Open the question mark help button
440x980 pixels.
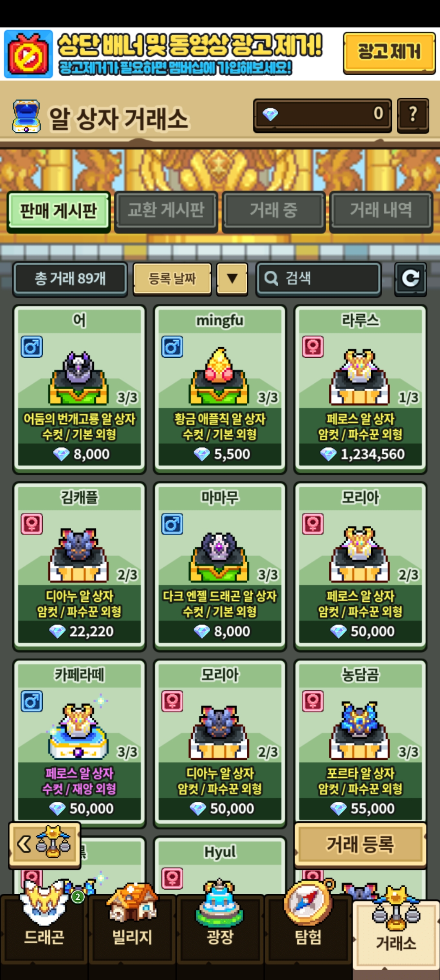413,115
